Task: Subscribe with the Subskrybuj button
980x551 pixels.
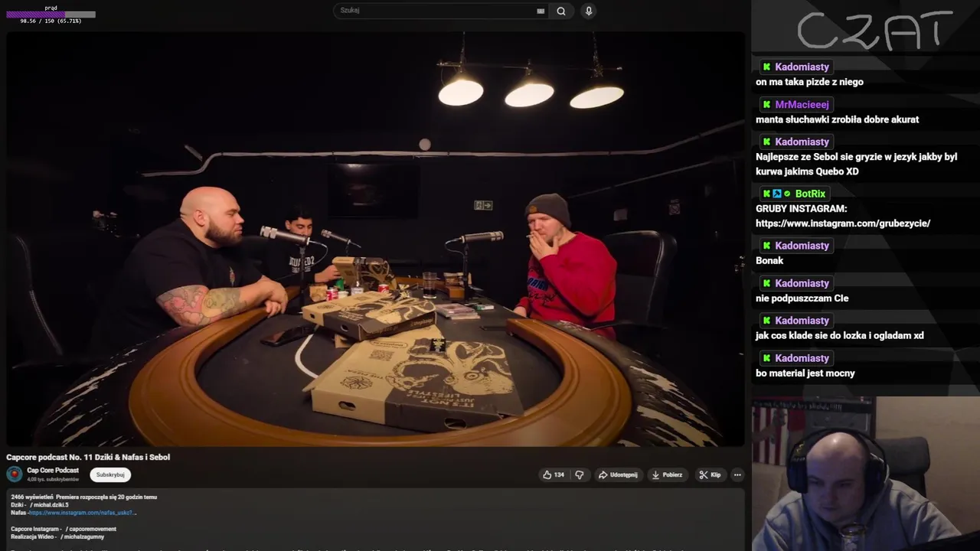Action: tap(110, 474)
